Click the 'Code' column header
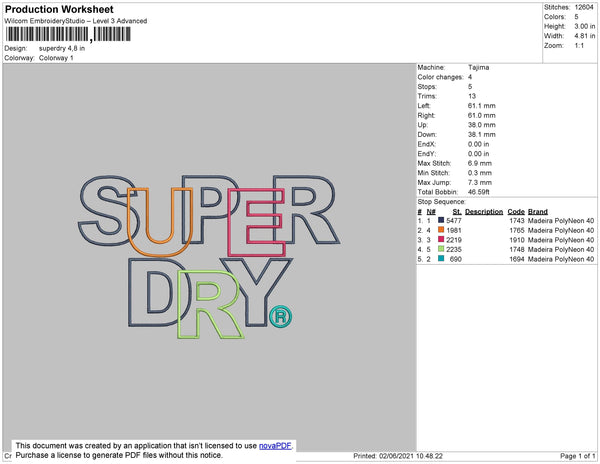Image resolution: width=600 pixels, height=464 pixels. click(516, 212)
